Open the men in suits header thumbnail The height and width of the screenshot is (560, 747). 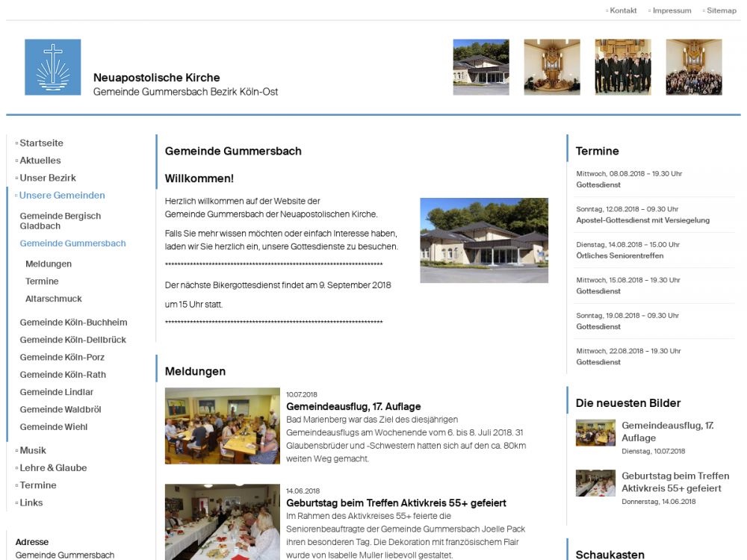point(622,67)
